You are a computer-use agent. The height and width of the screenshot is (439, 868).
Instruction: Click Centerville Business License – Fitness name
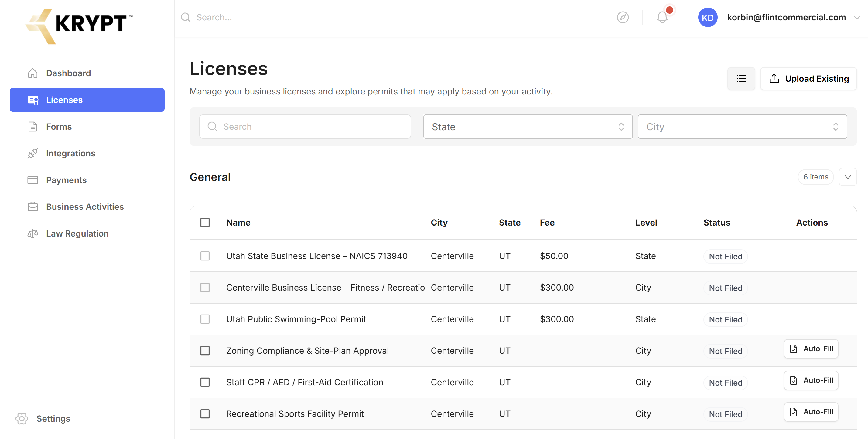325,288
